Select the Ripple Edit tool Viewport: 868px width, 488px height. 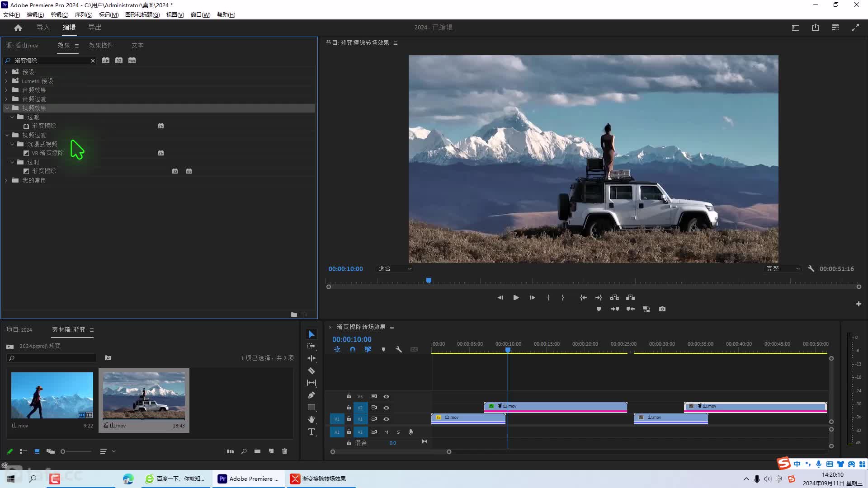click(x=311, y=358)
